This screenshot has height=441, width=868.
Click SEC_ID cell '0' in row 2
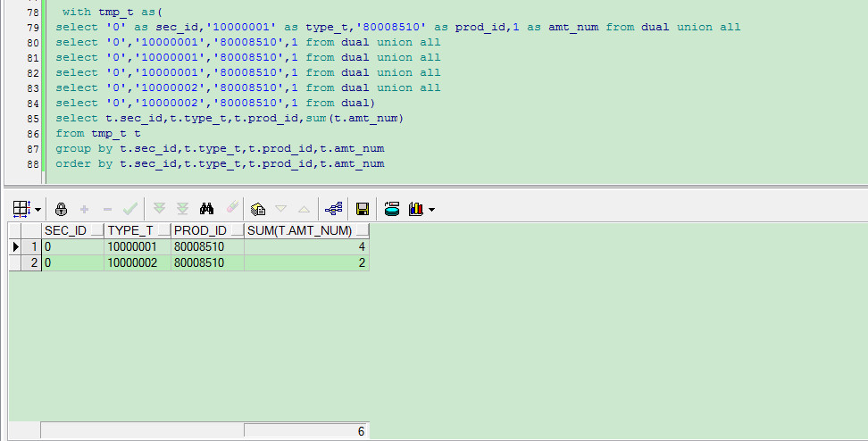click(x=72, y=262)
